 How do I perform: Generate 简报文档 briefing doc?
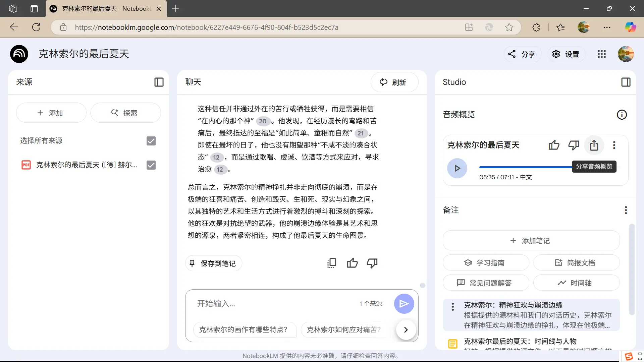coord(577,263)
